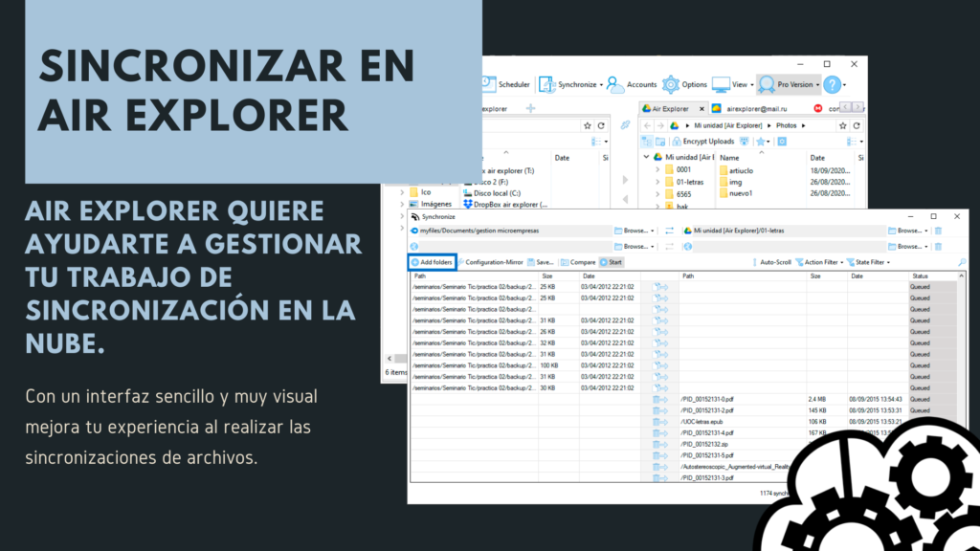Screen dimensions: 980x551
Task: Go back in the right pane navigation
Action: tap(647, 125)
